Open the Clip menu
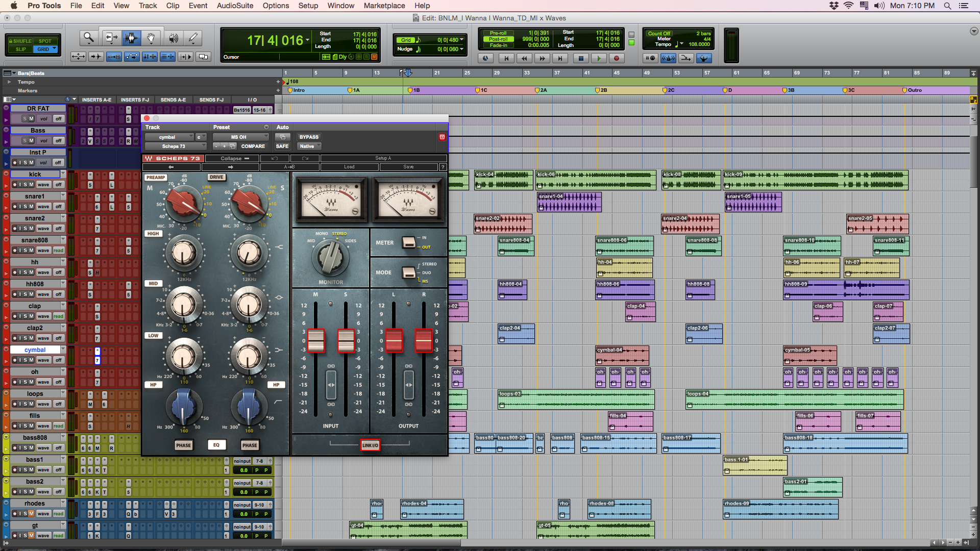The image size is (980, 551). [173, 6]
